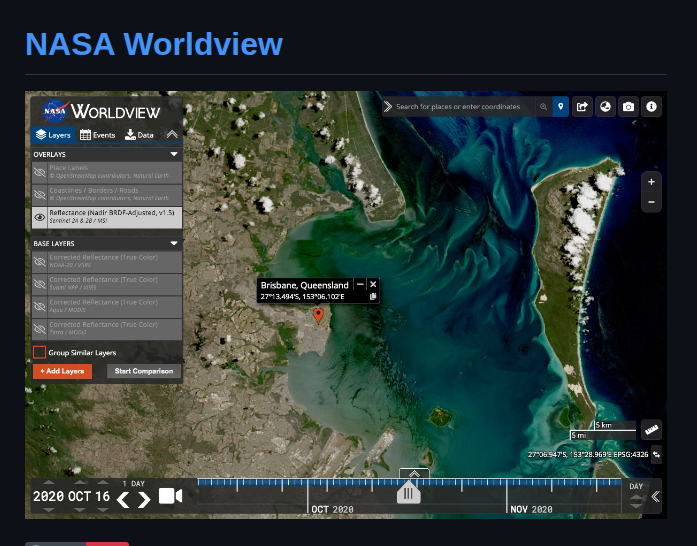Collapse the Overlays section arrow
Viewport: 697px width, 546px height.
174,154
